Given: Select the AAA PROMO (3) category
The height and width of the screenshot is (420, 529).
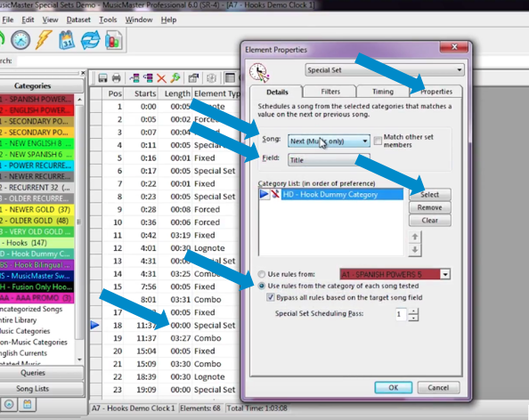Looking at the screenshot, I should pyautogui.click(x=37, y=298).
